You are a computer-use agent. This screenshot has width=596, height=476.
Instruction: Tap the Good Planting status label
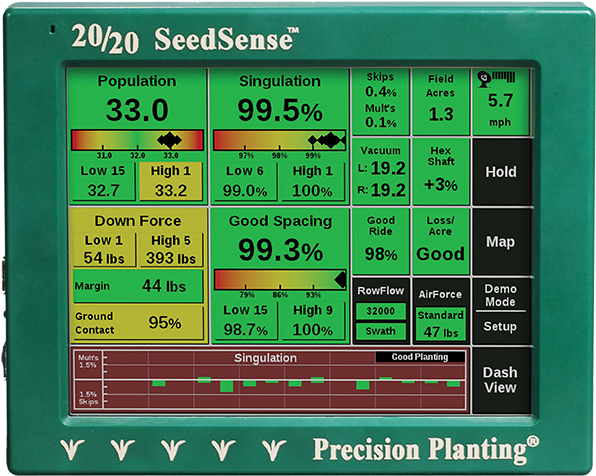(x=420, y=357)
